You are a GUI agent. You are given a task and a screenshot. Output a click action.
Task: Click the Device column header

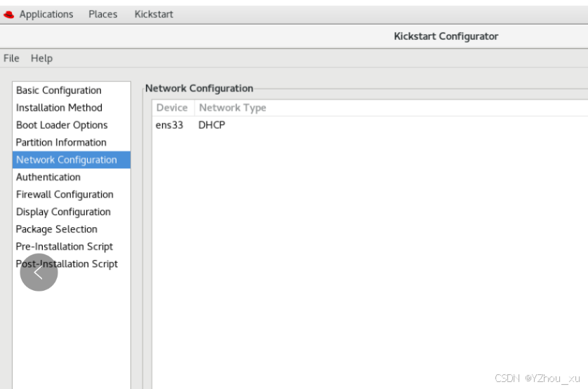tap(173, 108)
